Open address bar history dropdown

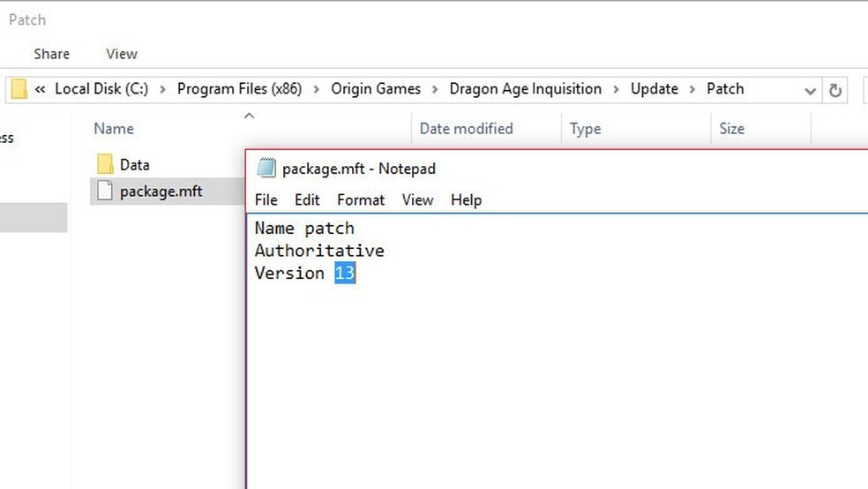click(810, 90)
